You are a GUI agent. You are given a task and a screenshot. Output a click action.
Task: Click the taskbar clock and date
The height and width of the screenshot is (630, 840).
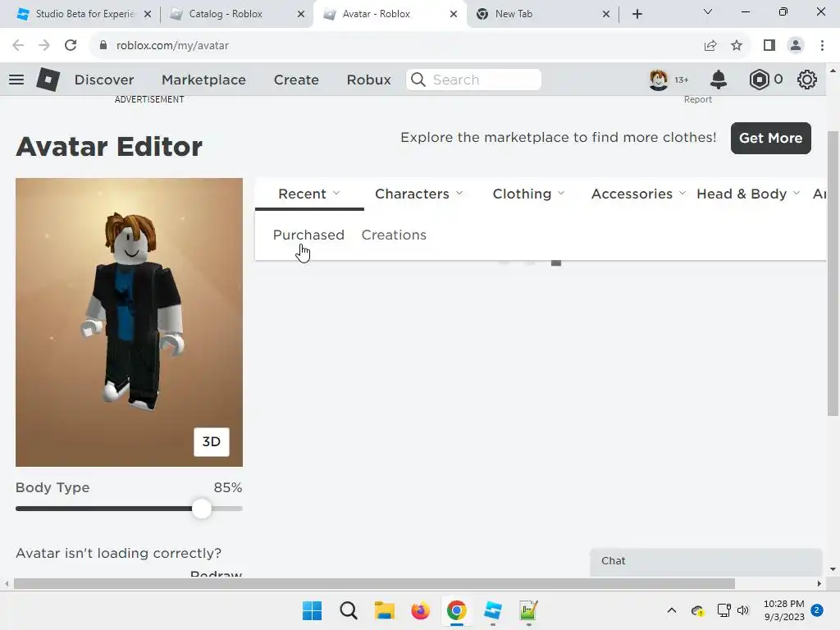click(783, 610)
